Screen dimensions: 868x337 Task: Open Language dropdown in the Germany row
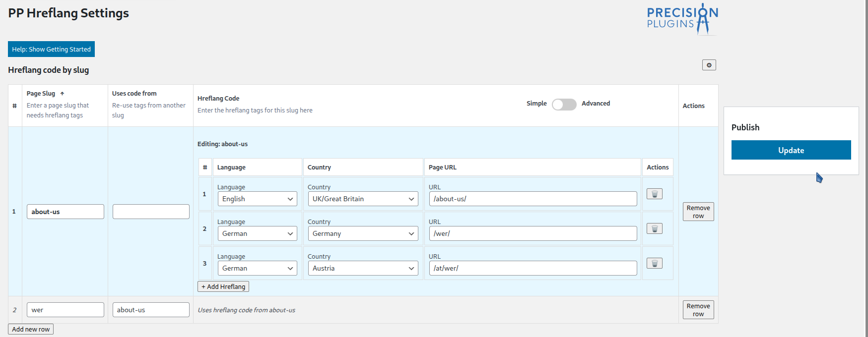[x=257, y=233]
